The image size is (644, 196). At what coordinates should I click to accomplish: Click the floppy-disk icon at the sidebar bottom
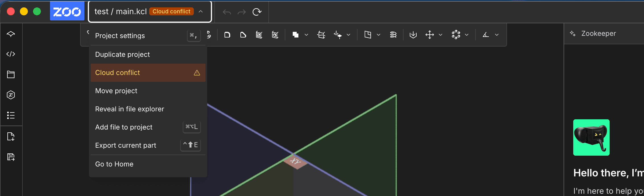point(11,157)
